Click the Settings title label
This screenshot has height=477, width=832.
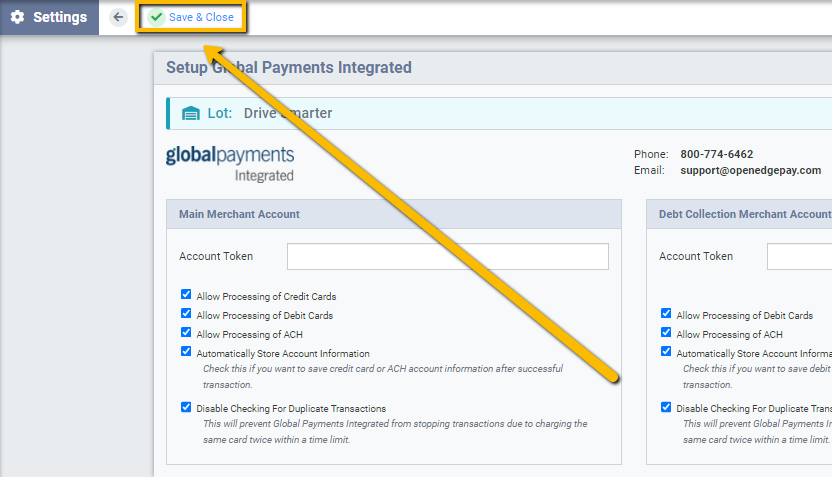(x=60, y=17)
